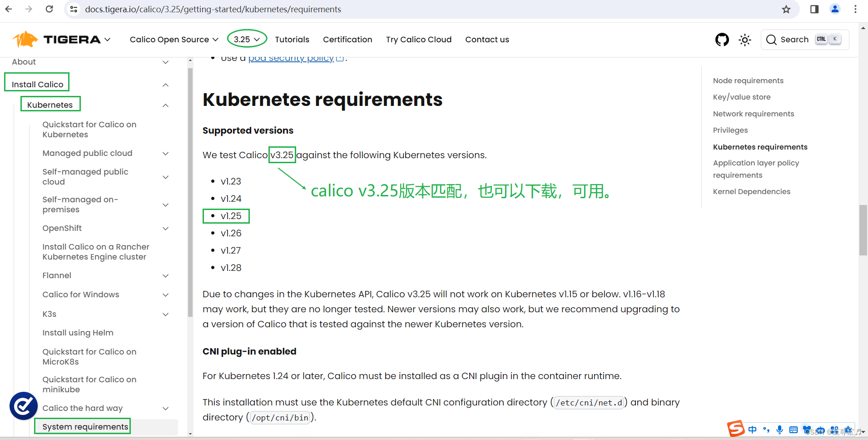Open the Chrome profile avatar

pos(835,9)
